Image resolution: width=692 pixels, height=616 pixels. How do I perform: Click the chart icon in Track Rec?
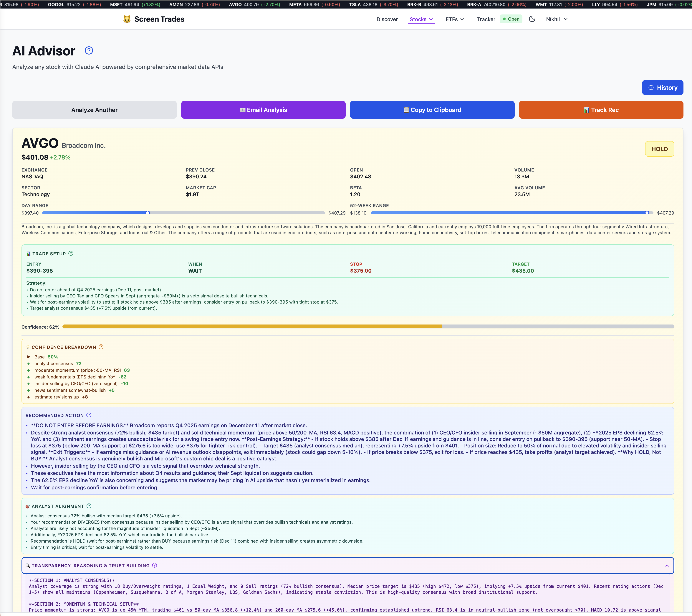click(587, 110)
